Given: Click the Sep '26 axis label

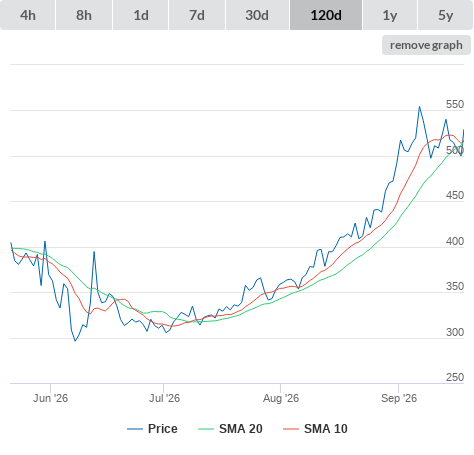Looking at the screenshot, I should [x=399, y=398].
